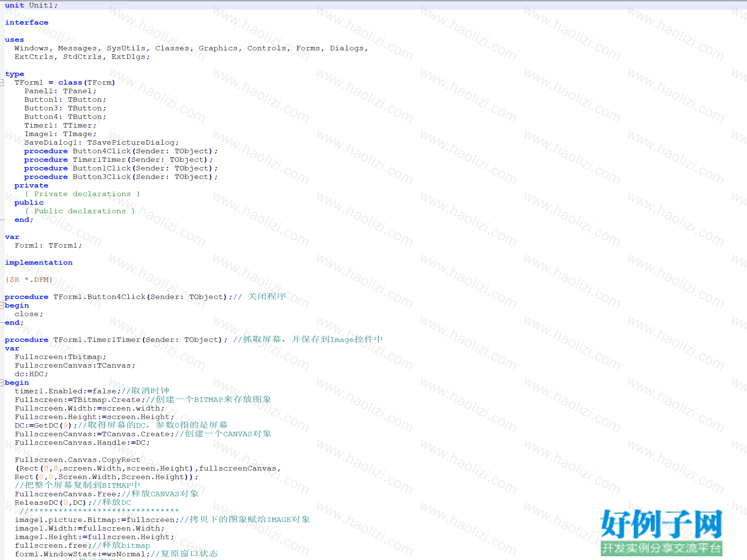Click 'SaveDialog1: TSavePictureDialog;' line

point(101,142)
